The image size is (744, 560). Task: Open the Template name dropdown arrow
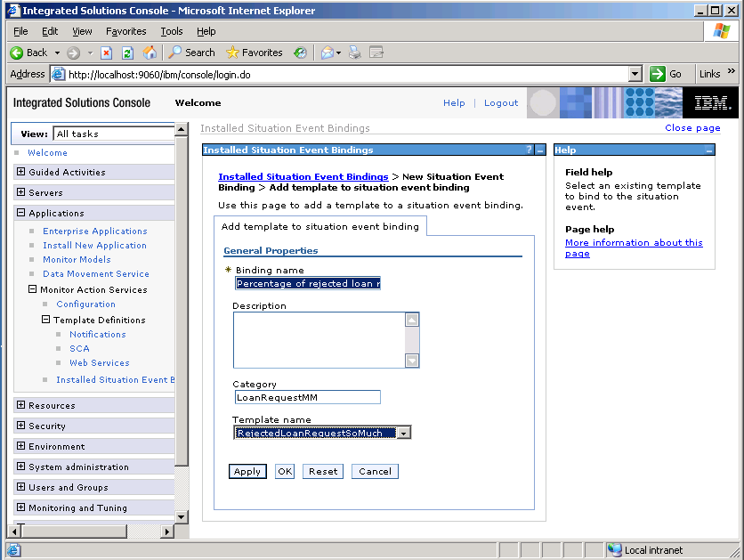coord(404,433)
